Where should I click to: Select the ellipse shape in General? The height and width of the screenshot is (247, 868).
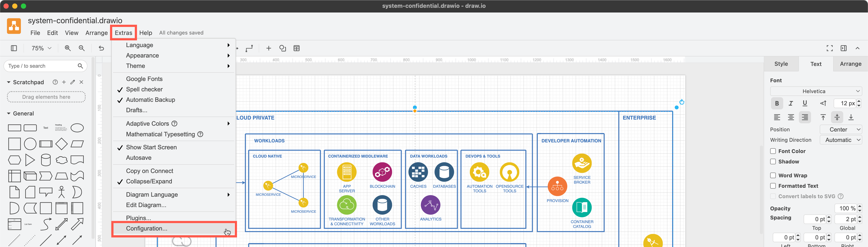click(x=77, y=128)
